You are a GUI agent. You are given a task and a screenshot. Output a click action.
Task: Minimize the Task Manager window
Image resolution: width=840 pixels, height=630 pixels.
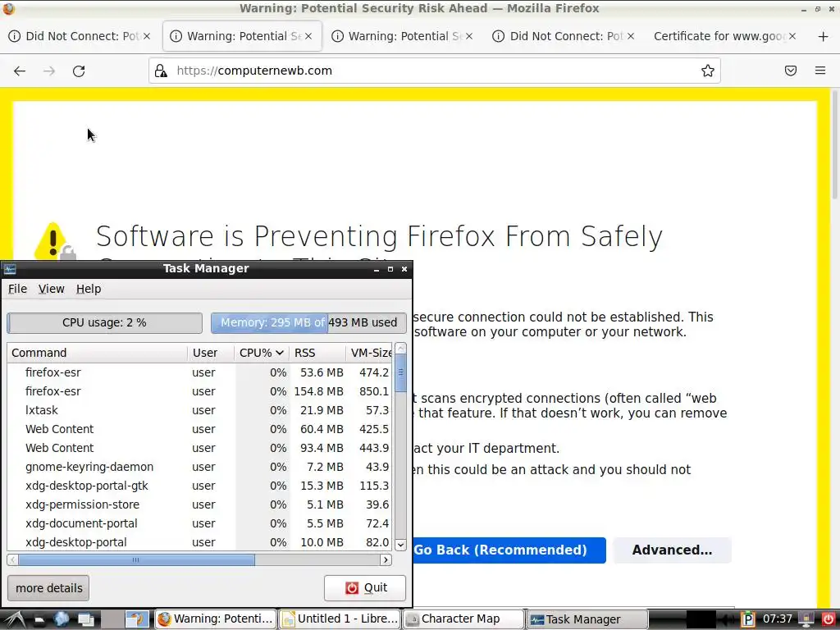(377, 269)
